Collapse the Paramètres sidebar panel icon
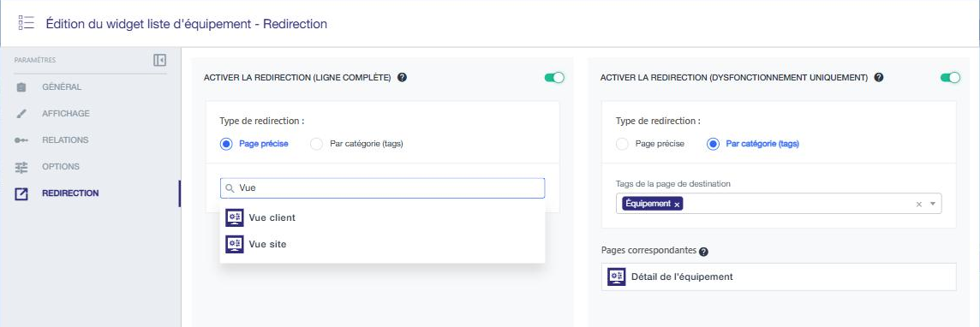Screen dimensions: 980x327 tap(159, 60)
